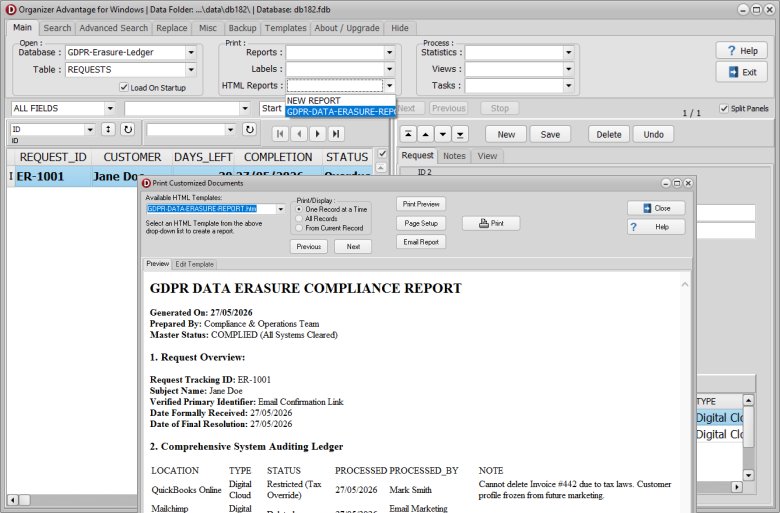780x513 pixels.
Task: Open the Labels dropdown
Action: (x=390, y=69)
